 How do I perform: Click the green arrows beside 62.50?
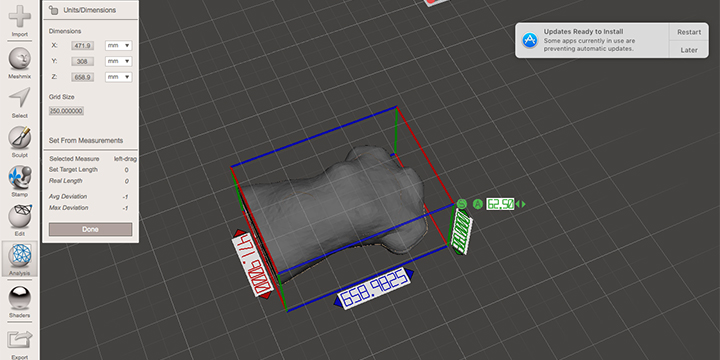point(520,204)
